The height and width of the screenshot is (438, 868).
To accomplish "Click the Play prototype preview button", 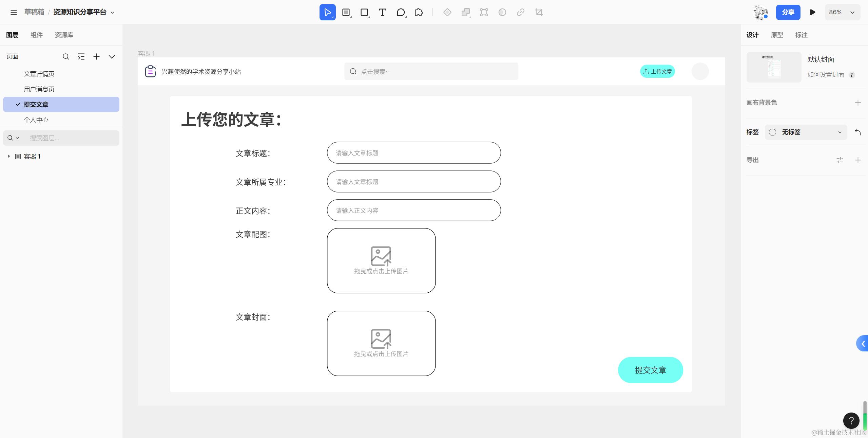I will [812, 12].
